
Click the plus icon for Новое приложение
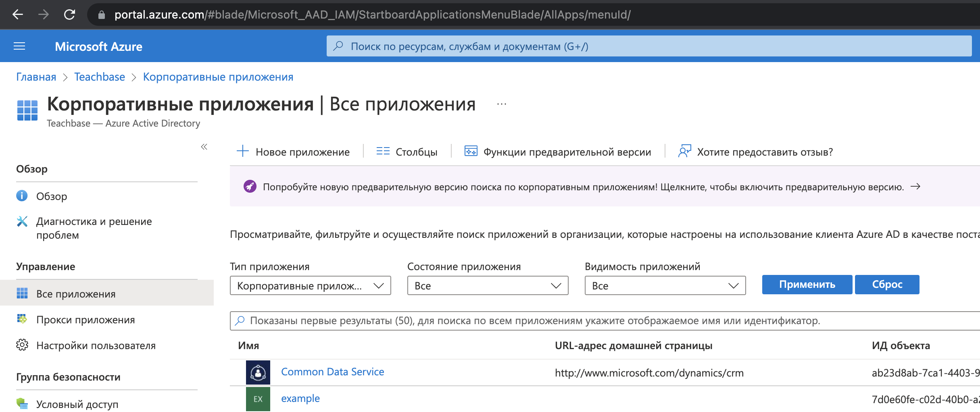[243, 151]
